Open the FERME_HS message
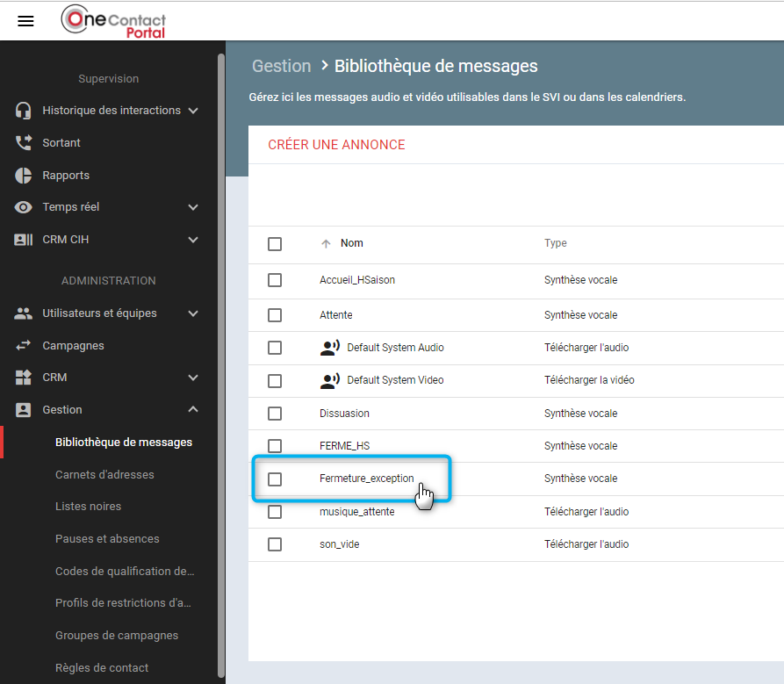This screenshot has width=784, height=684. pos(344,446)
